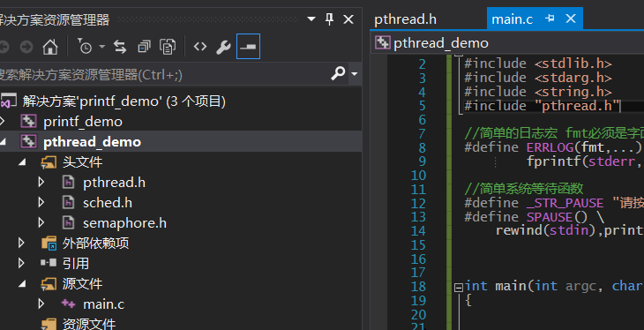Select the printf_demo project node
The width and height of the screenshot is (644, 330).
click(83, 122)
